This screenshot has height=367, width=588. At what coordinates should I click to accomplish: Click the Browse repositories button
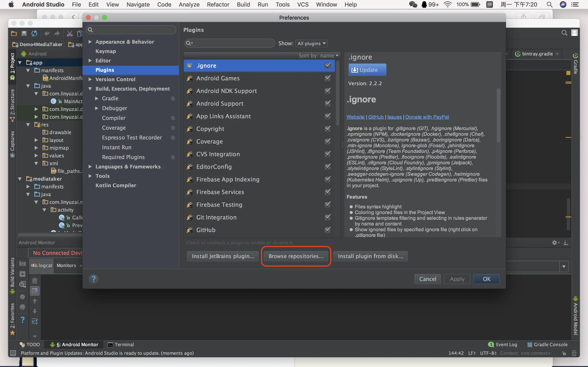tap(296, 256)
